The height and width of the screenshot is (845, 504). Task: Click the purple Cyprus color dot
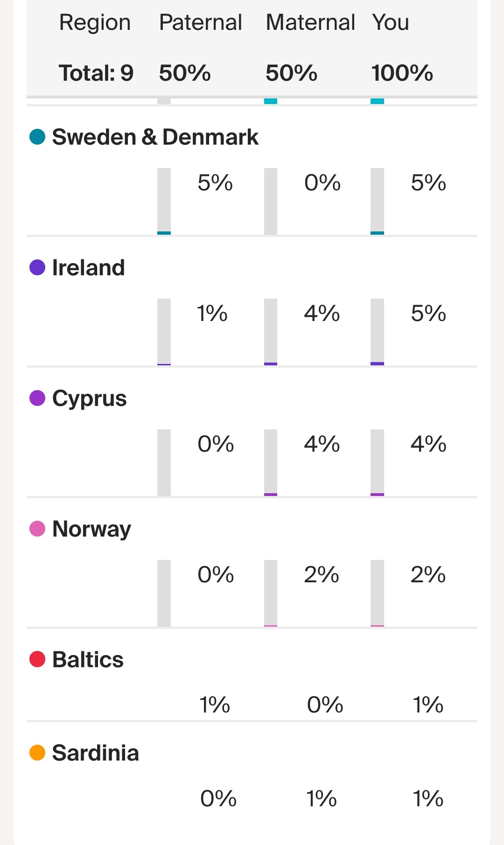click(x=37, y=398)
